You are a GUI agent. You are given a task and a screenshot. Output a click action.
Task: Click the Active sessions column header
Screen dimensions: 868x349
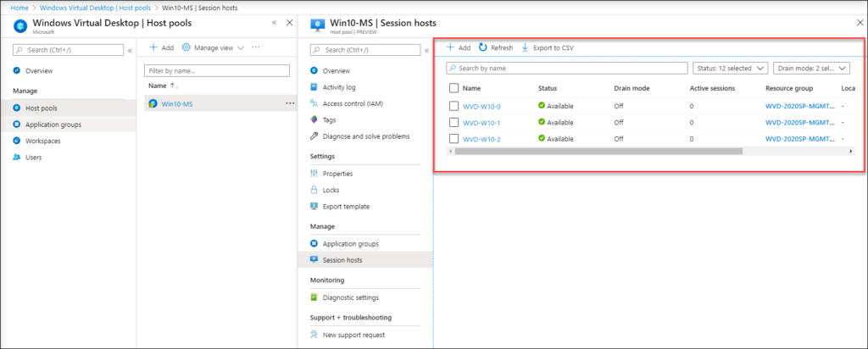point(712,88)
